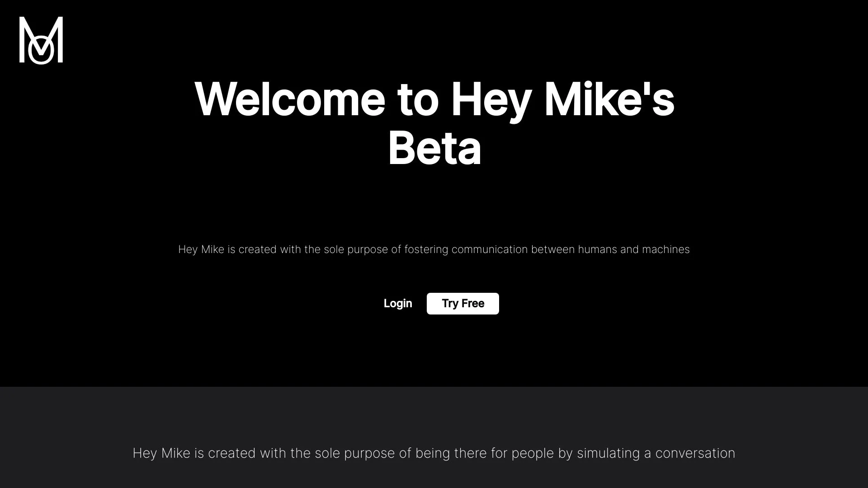The height and width of the screenshot is (488, 868).
Task: Select the 'Welcome to Hey Mike's Beta' heading
Action: pyautogui.click(x=434, y=122)
